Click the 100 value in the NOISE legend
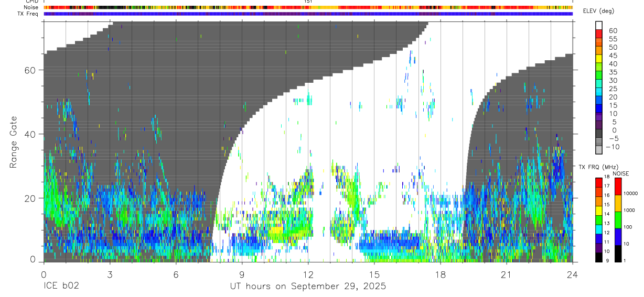This screenshot has height=297, width=644. point(628,227)
